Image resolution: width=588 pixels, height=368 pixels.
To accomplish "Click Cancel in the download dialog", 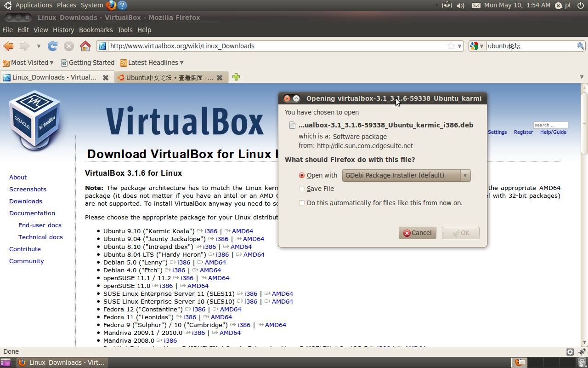I will pyautogui.click(x=418, y=233).
